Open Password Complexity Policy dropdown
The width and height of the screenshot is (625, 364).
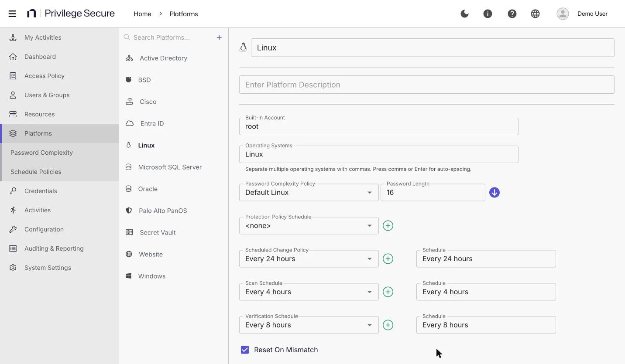[309, 192]
